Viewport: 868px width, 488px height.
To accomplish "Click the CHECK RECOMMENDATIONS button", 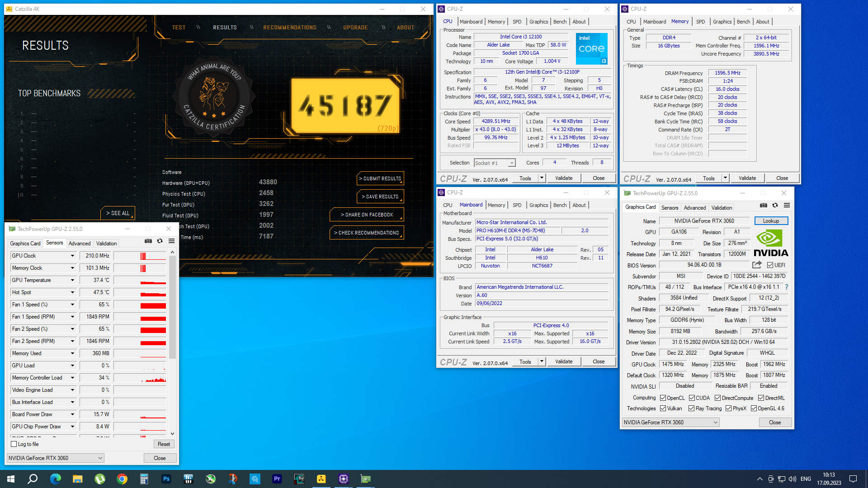I will click(367, 233).
